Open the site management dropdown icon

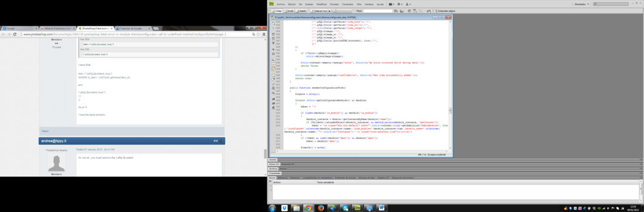[x=408, y=4]
